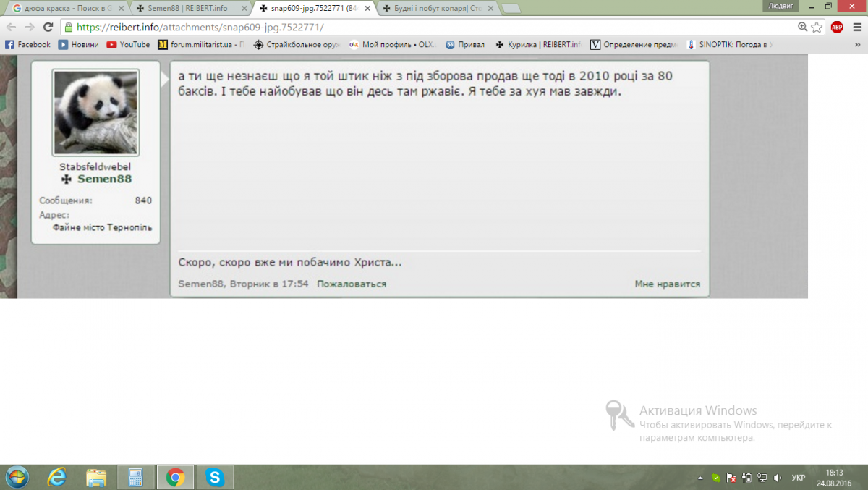Click the Людвиг profile button
Image resolution: width=868 pixels, height=490 pixels.
[780, 5]
